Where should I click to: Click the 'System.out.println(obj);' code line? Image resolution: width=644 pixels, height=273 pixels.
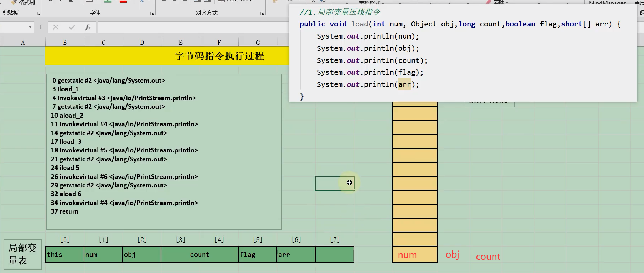pyautogui.click(x=368, y=48)
